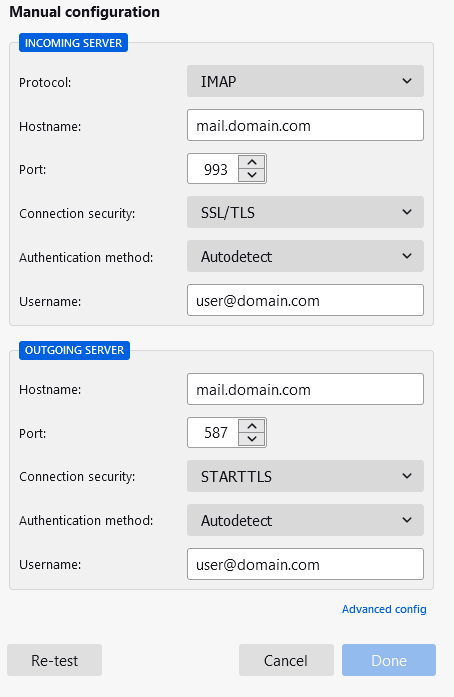
Task: Click the incoming server Hostname field
Action: point(305,125)
